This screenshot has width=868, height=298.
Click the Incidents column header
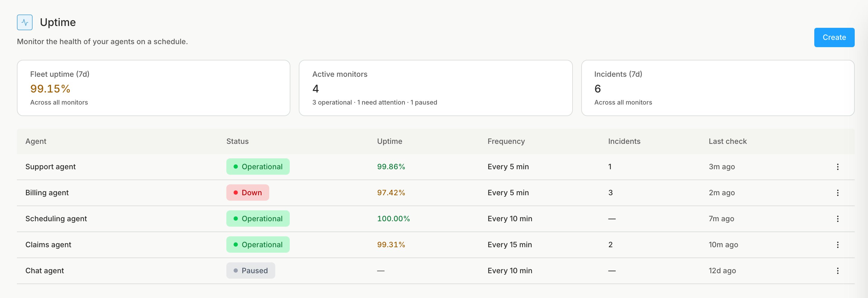coord(624,141)
